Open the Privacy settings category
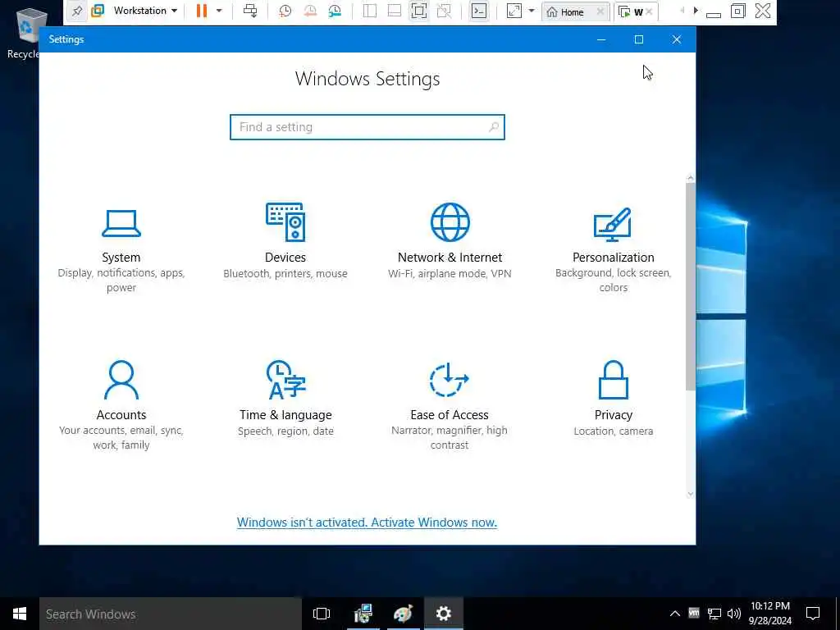This screenshot has width=840, height=630. 613,399
